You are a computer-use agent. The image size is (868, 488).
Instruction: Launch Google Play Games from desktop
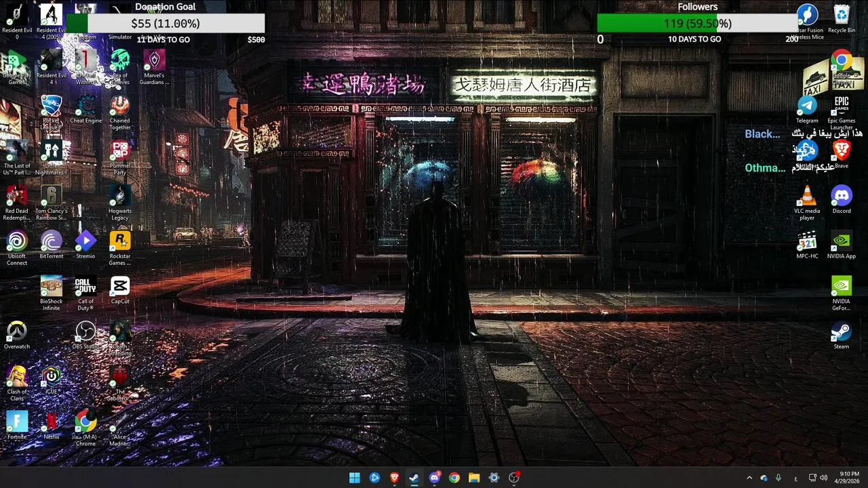[x=17, y=68]
